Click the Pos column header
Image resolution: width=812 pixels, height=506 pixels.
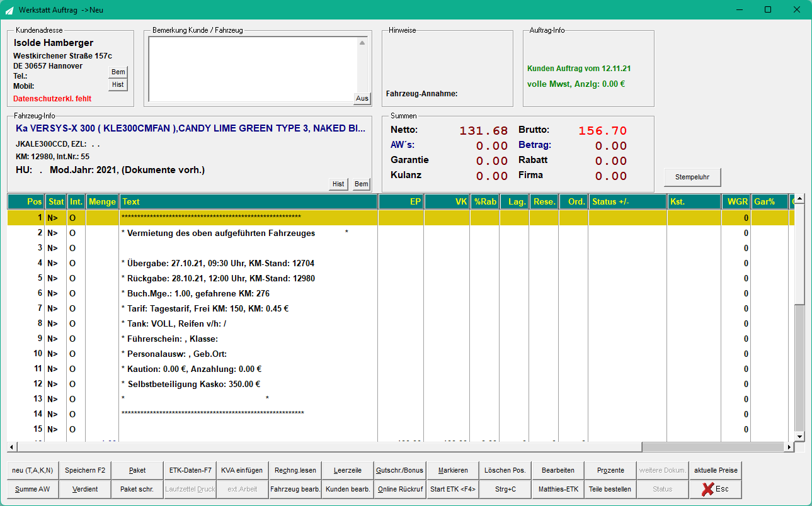pyautogui.click(x=26, y=201)
